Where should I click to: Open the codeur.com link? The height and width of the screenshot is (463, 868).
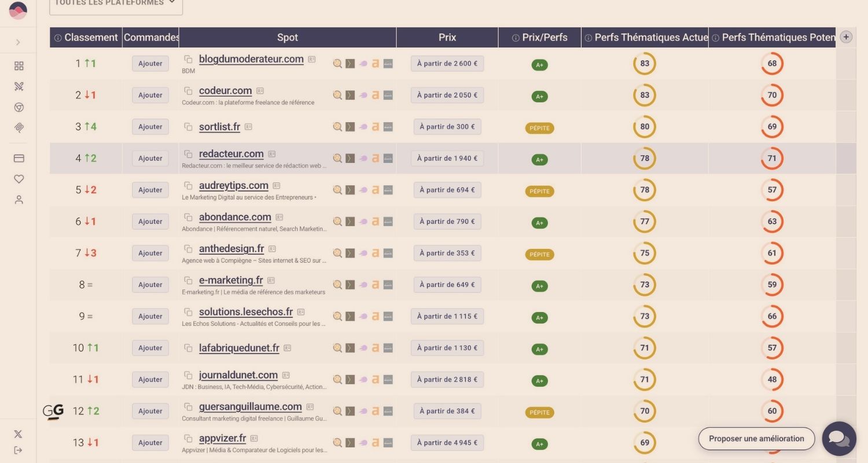point(225,91)
